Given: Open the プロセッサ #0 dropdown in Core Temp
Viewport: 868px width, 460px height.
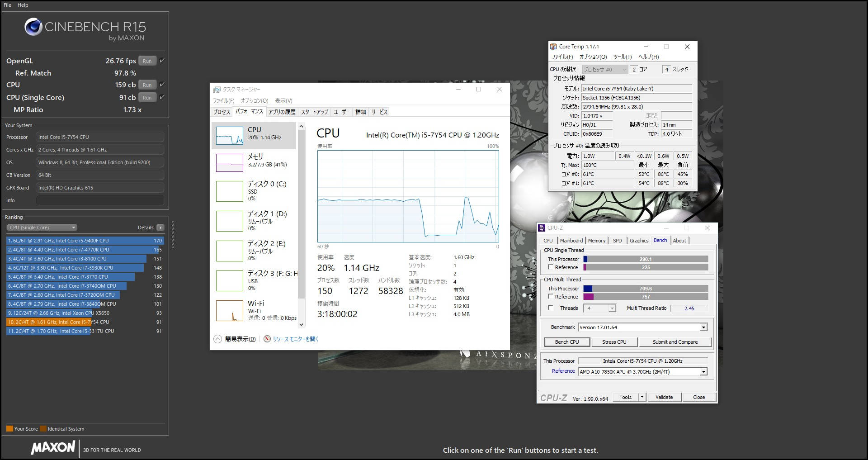Looking at the screenshot, I should [x=605, y=69].
